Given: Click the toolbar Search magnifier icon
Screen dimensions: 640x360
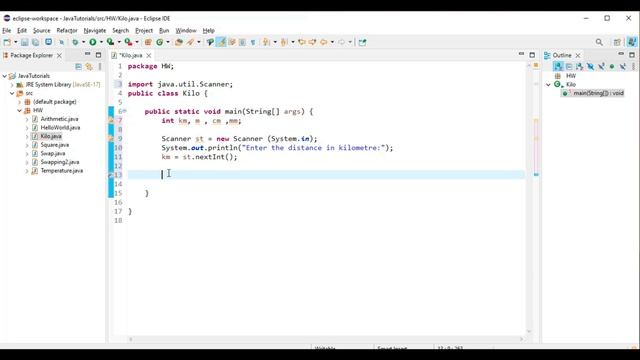Looking at the screenshot, I should pyautogui.click(x=599, y=42).
